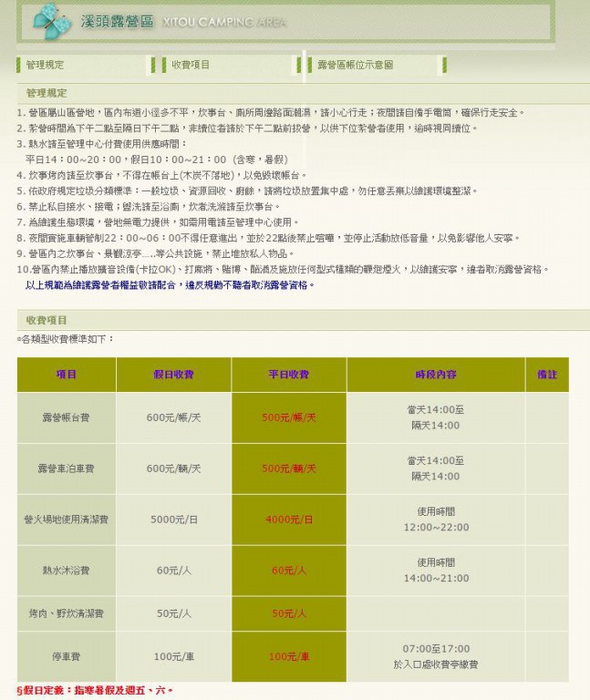Click the 溪頭露營區 page title
The image size is (590, 700).
pos(117,22)
